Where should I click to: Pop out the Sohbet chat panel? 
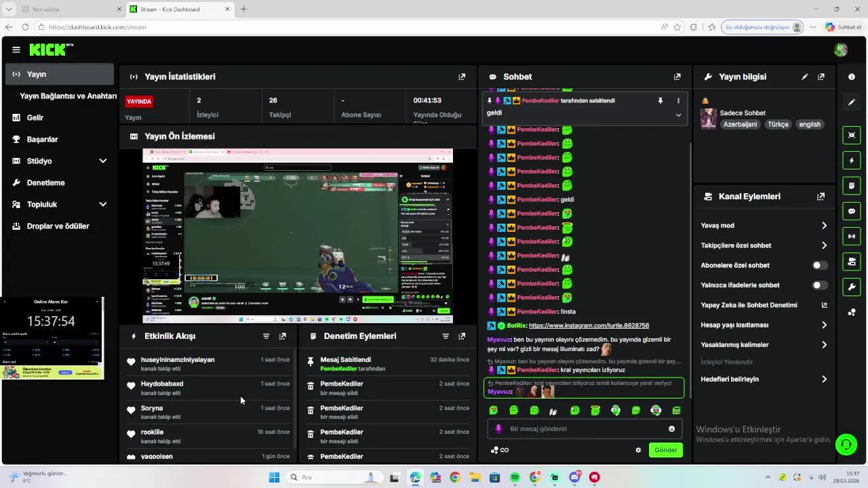point(677,77)
